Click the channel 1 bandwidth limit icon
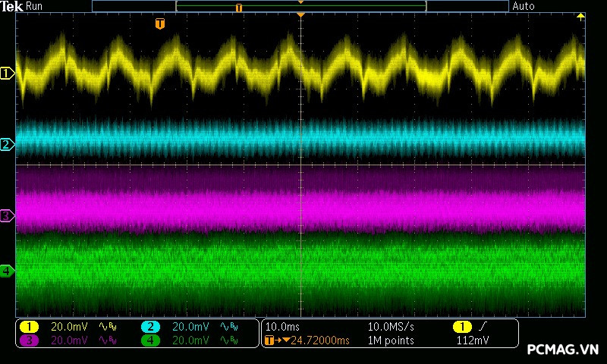 [x=107, y=327]
